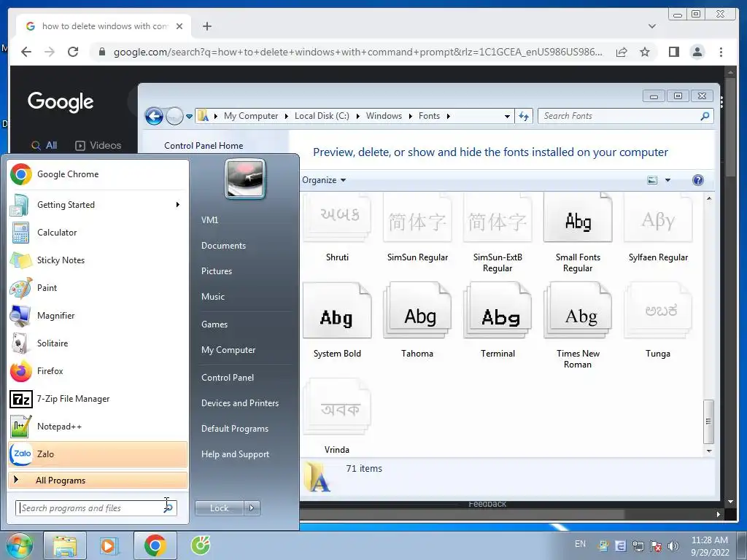
Task: Close the Google search tab
Action: 179,26
